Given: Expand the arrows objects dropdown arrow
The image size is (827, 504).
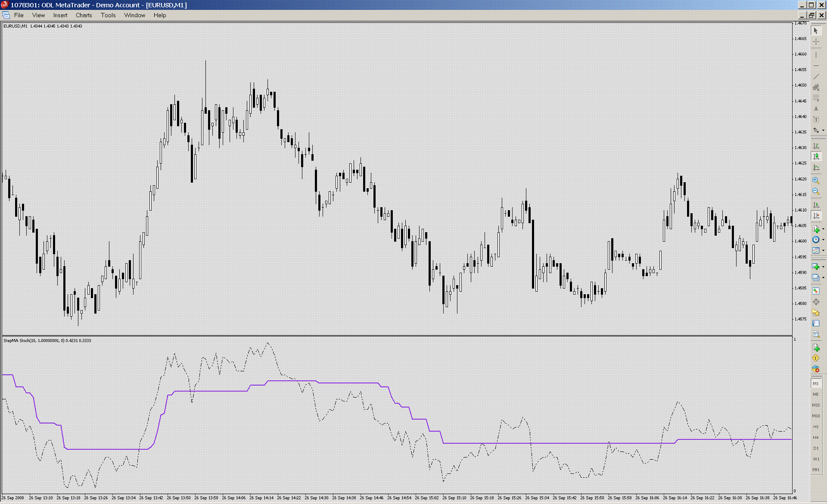Looking at the screenshot, I should [x=823, y=131].
